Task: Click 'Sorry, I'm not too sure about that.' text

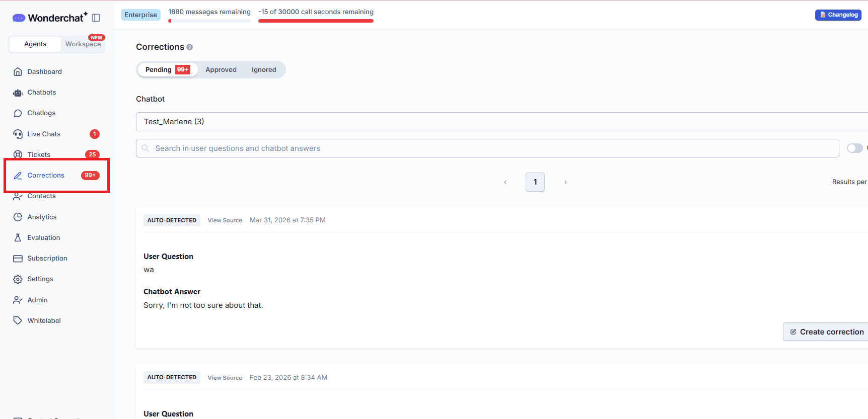Action: click(203, 305)
